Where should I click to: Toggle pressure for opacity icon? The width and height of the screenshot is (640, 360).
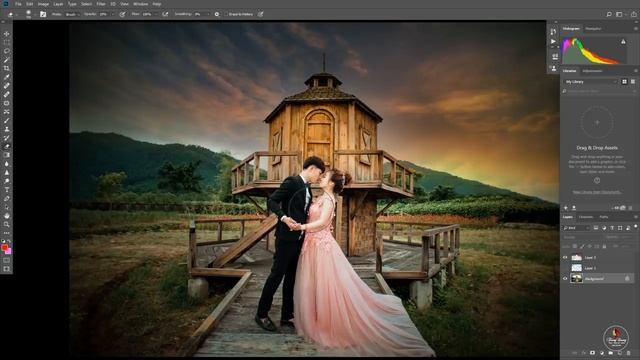click(x=122, y=14)
